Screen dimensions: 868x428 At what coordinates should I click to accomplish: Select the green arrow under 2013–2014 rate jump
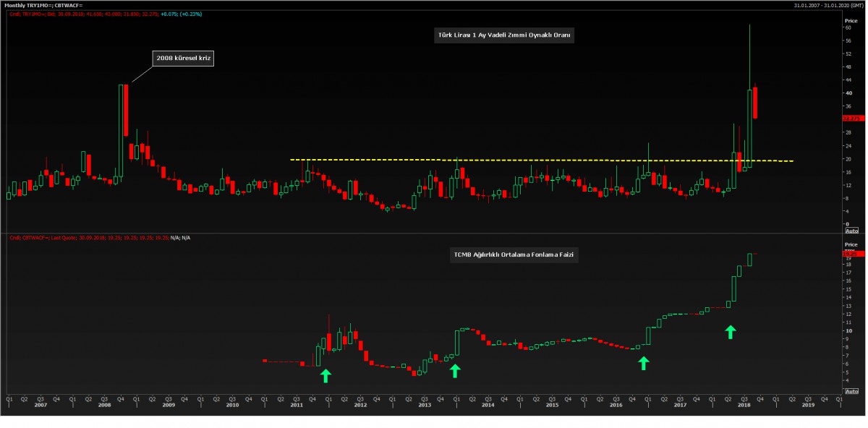[455, 370]
